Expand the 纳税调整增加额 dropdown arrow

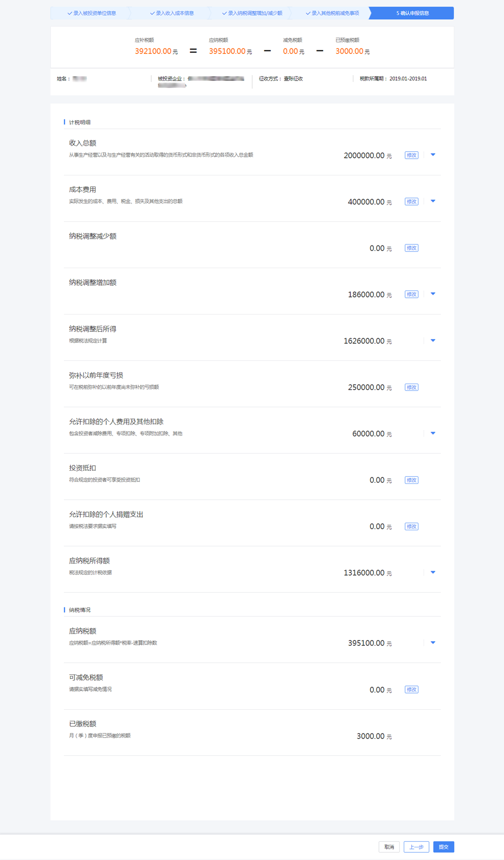[433, 294]
